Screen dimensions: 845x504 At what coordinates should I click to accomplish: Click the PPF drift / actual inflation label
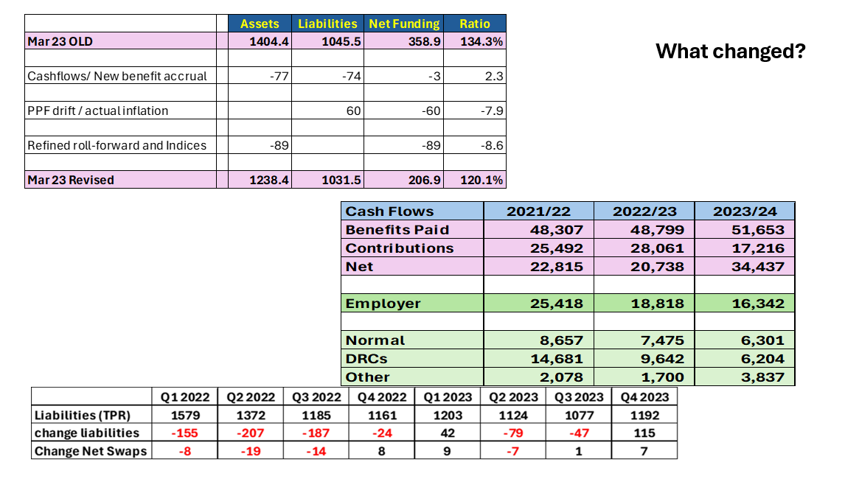point(98,111)
